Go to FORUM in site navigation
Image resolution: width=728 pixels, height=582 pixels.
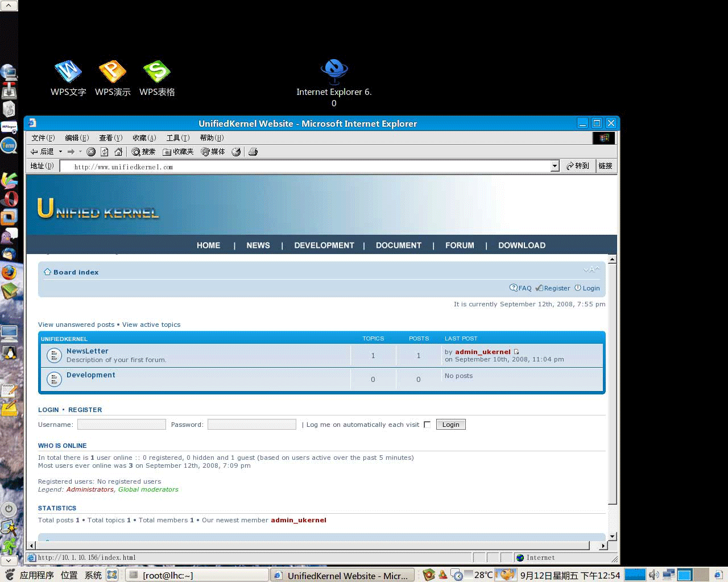point(460,246)
